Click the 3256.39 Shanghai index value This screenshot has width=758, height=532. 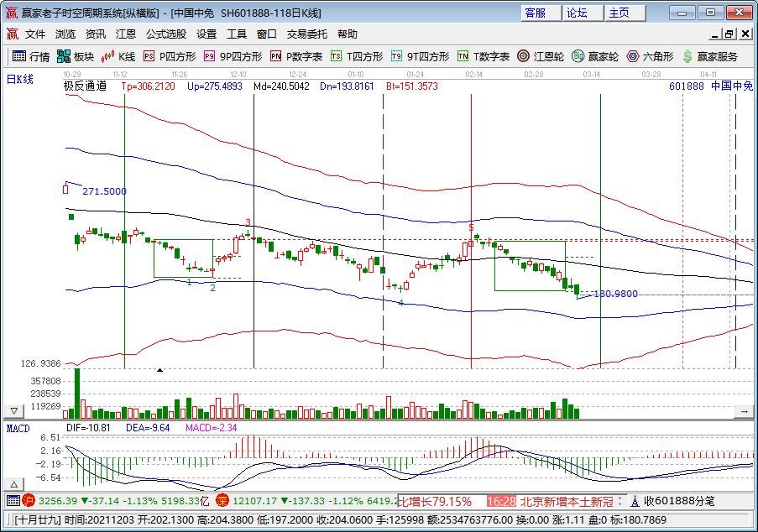pos(58,501)
